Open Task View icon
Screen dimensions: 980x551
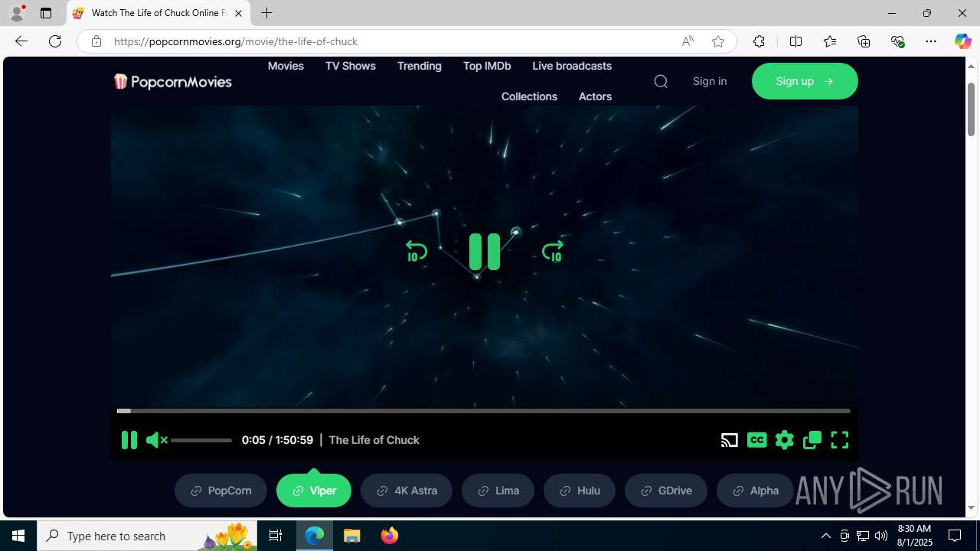(x=276, y=536)
